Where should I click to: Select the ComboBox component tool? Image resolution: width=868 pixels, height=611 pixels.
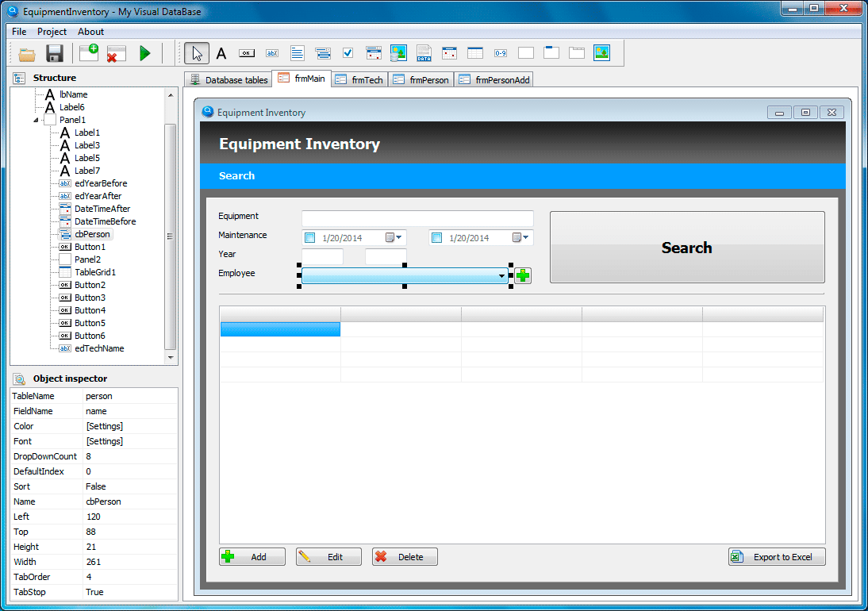(323, 53)
